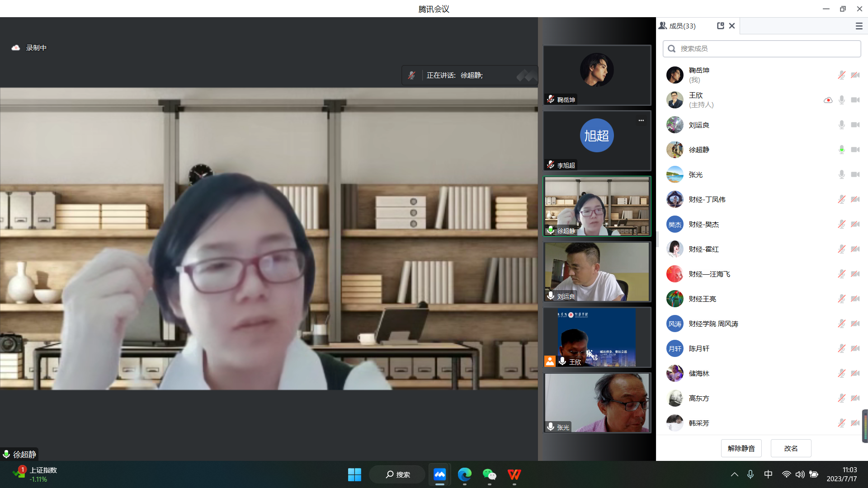The height and width of the screenshot is (488, 868).
Task: Click the host badge icon on 王欣 tile
Action: tap(550, 361)
